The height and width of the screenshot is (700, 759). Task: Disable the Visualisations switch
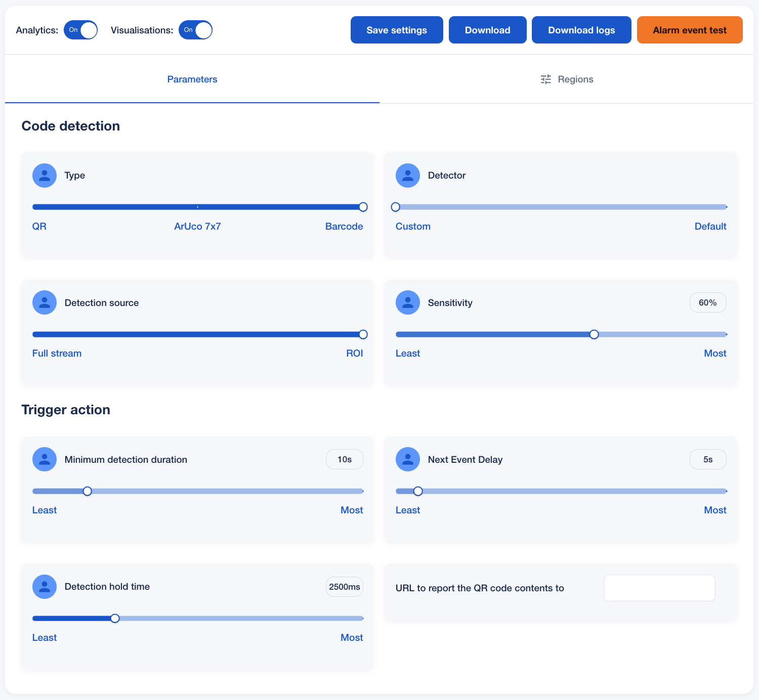pos(196,30)
